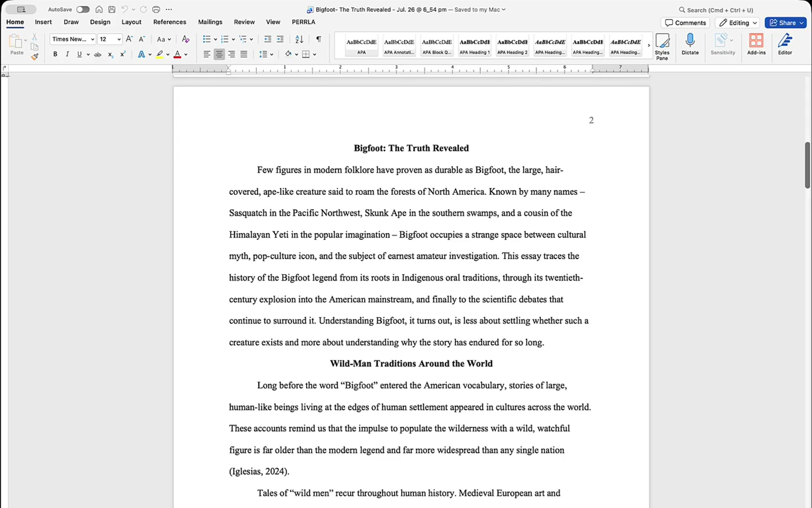Click the Cut scissors icon
812x508 pixels.
coord(35,37)
